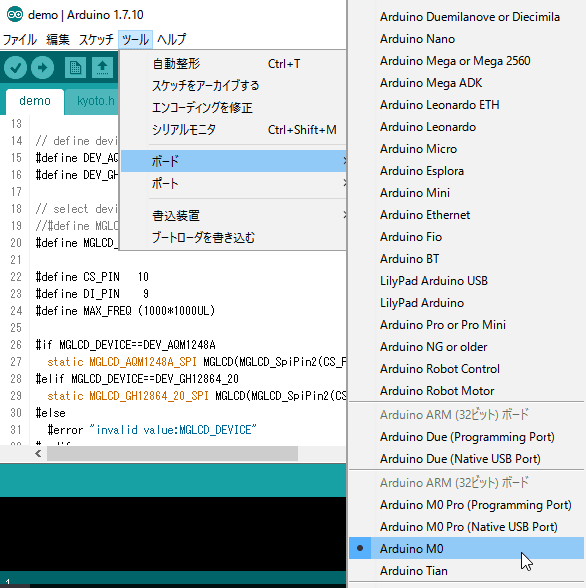Select Arduino Micro board
The height and width of the screenshot is (588, 586).
[466, 149]
